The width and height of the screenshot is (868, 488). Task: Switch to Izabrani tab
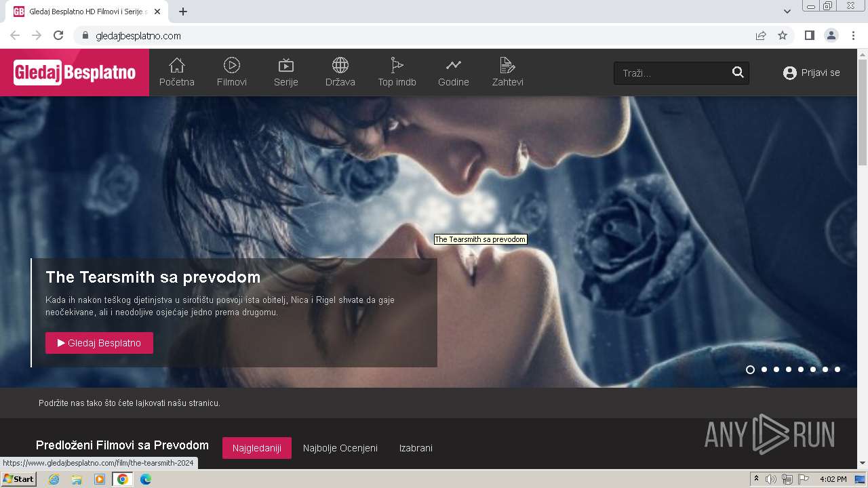pos(416,448)
